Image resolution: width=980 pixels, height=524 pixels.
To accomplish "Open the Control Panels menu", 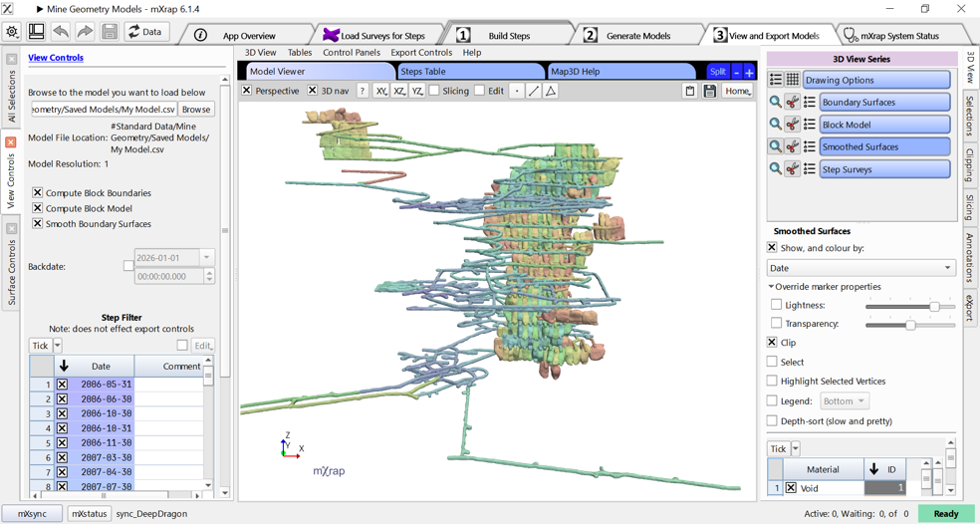I will coord(352,53).
